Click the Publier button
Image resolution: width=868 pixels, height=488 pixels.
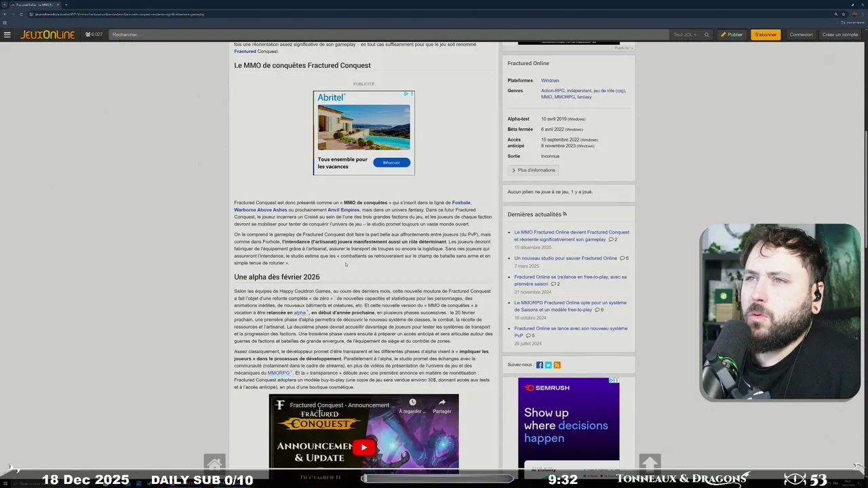tap(732, 35)
